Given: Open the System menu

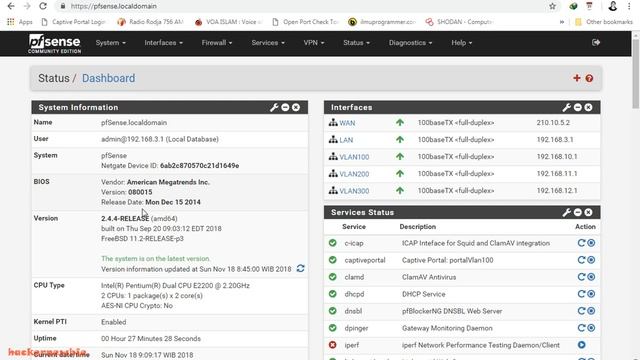Looking at the screenshot, I should pyautogui.click(x=111, y=43).
